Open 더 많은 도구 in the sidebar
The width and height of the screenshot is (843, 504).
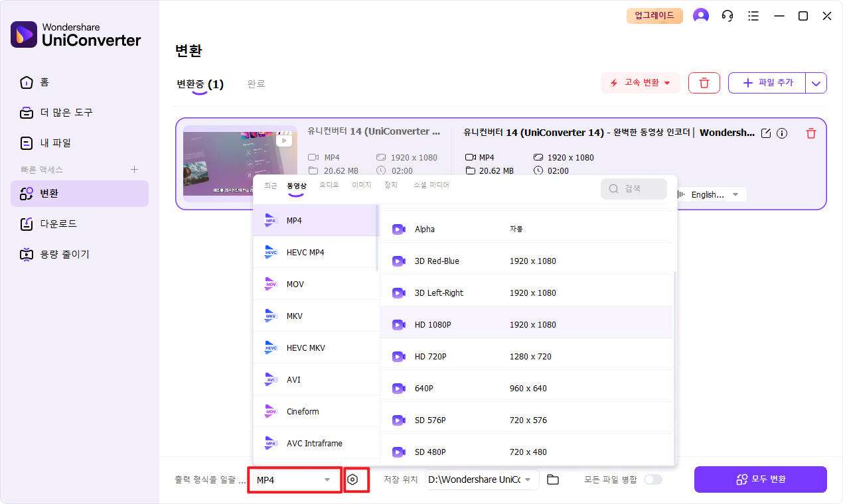tap(80, 113)
